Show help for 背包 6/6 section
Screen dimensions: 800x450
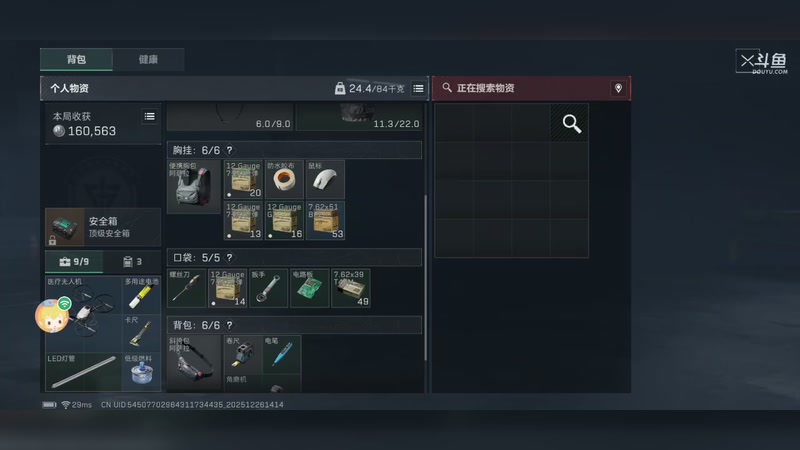click(230, 325)
